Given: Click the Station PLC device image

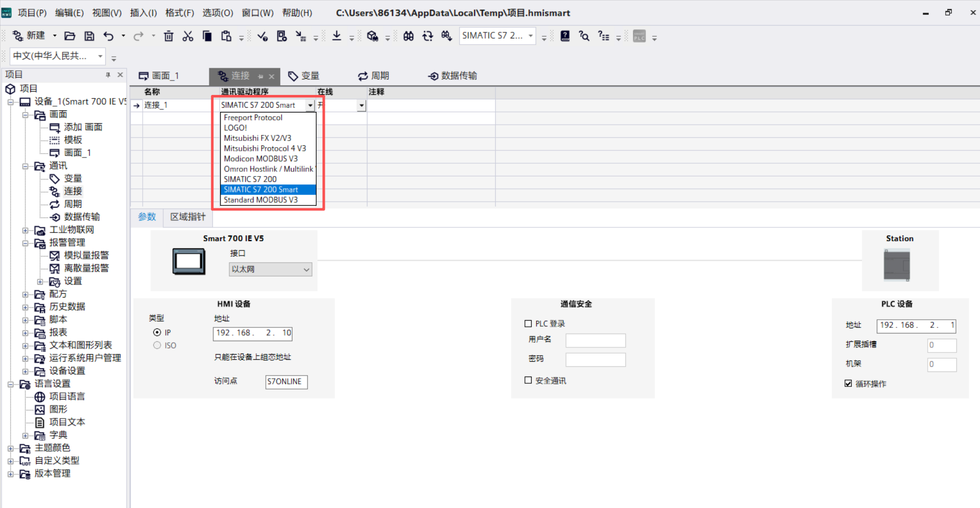Looking at the screenshot, I should coord(897,265).
